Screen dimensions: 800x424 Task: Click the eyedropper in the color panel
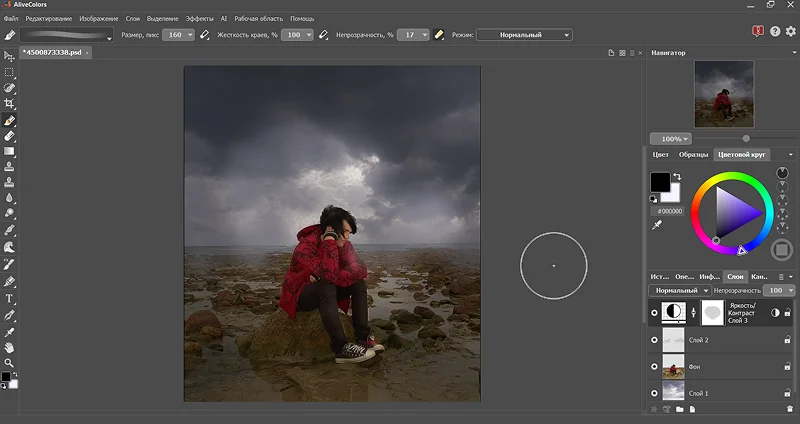point(657,225)
